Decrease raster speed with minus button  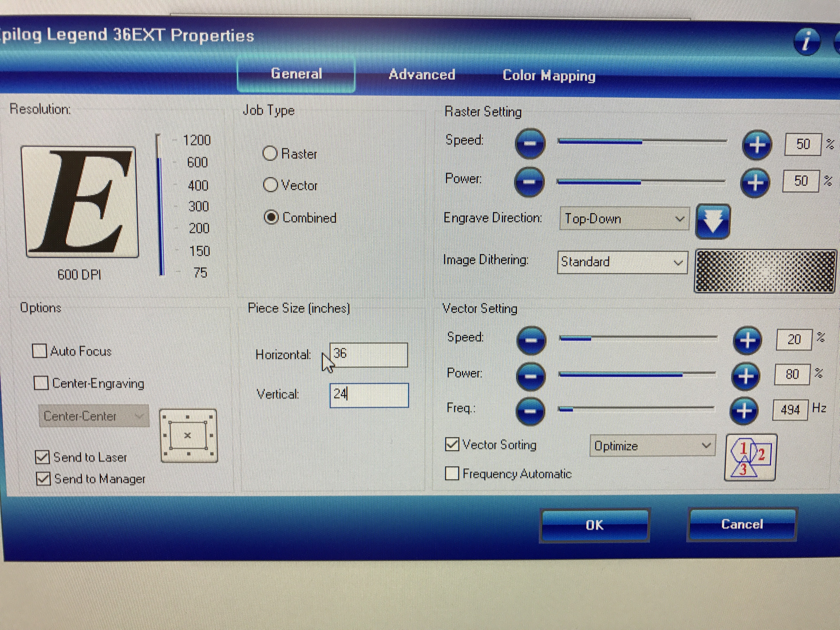[530, 144]
